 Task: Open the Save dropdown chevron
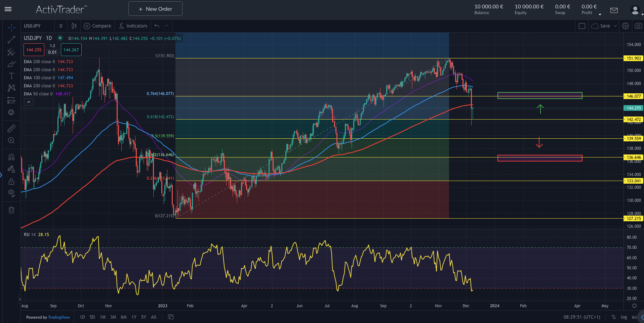point(616,26)
